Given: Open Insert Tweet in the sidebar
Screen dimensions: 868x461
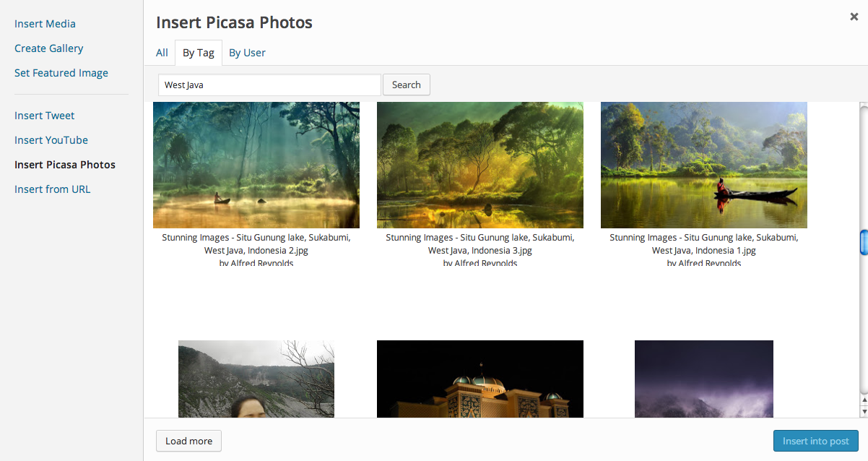Looking at the screenshot, I should click(44, 116).
